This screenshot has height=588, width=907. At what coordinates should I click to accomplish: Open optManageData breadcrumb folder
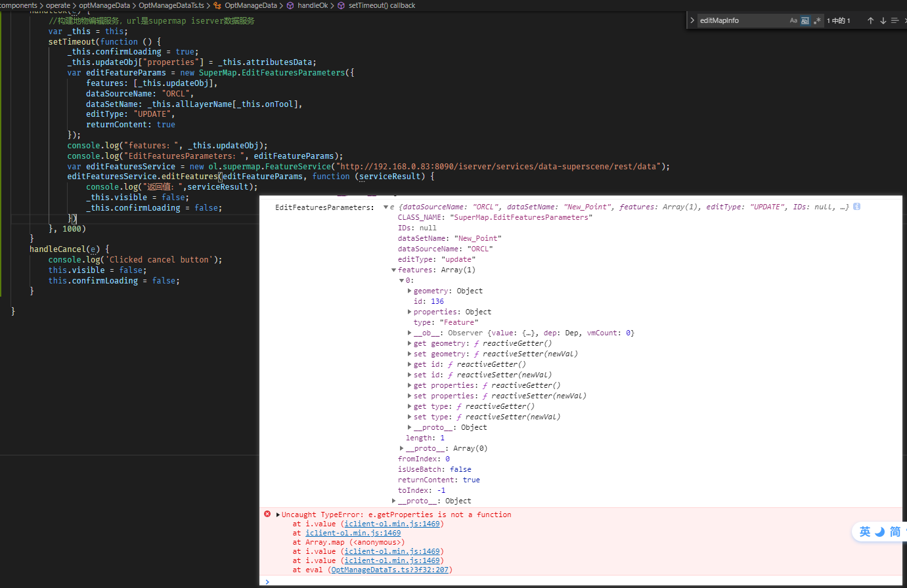coord(104,5)
